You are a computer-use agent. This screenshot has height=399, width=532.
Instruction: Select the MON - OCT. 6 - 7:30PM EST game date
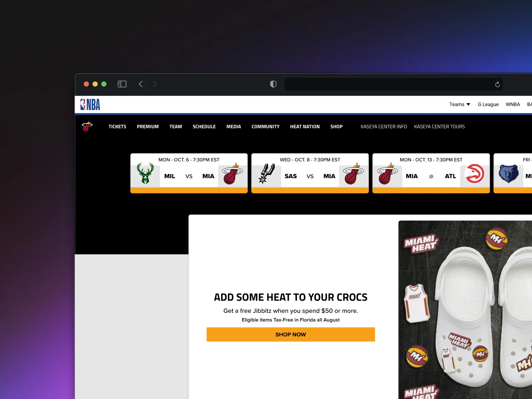(189, 160)
